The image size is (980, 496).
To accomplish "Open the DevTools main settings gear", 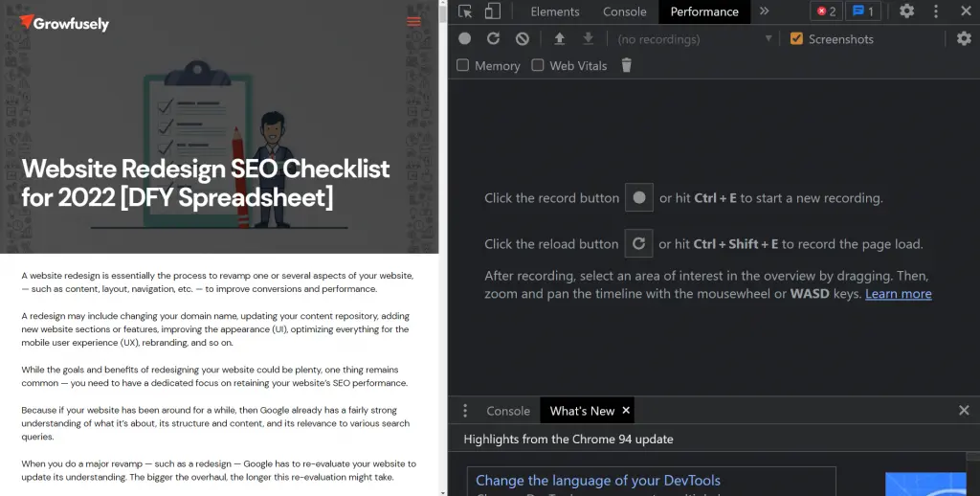I will [906, 11].
